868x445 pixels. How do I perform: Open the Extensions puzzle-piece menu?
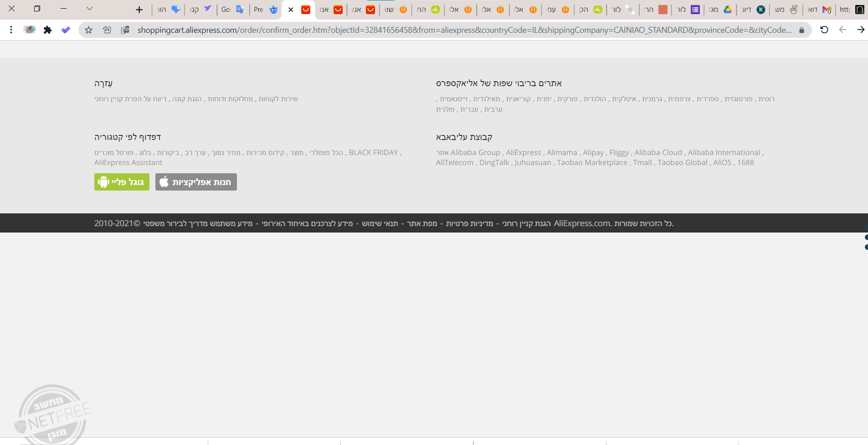(x=47, y=30)
